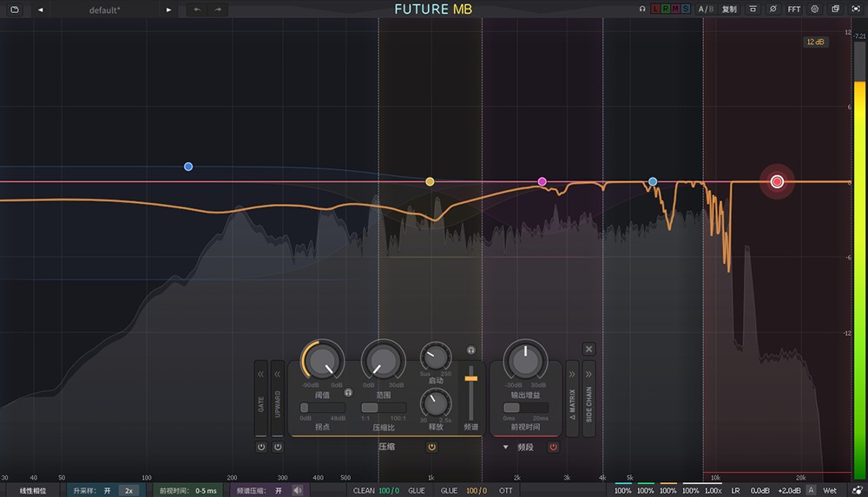Select GLUE label left of 100/0 orange

click(449, 490)
